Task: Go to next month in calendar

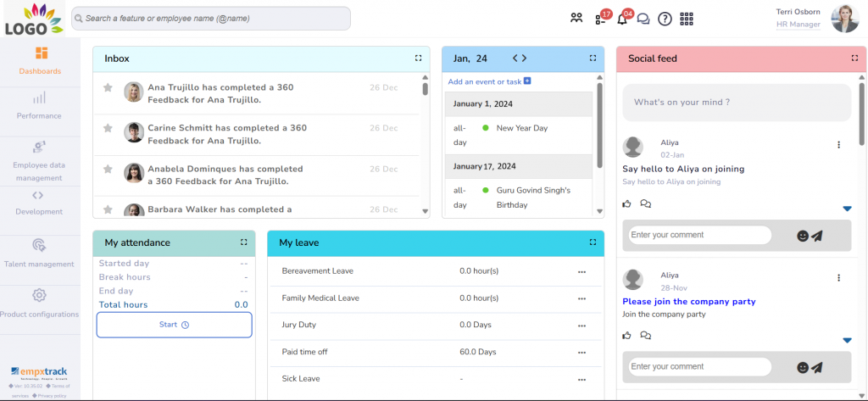Action: 524,58
